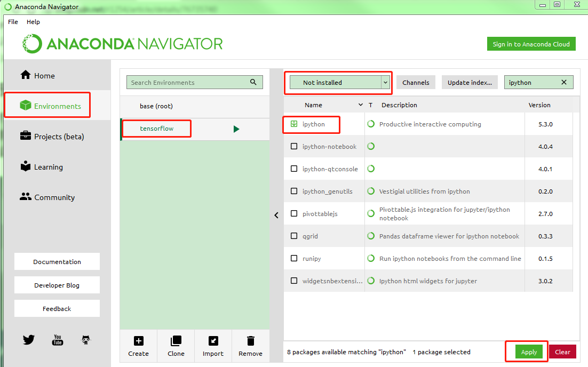588x367 pixels.
Task: Click the green Apply button
Action: point(529,352)
